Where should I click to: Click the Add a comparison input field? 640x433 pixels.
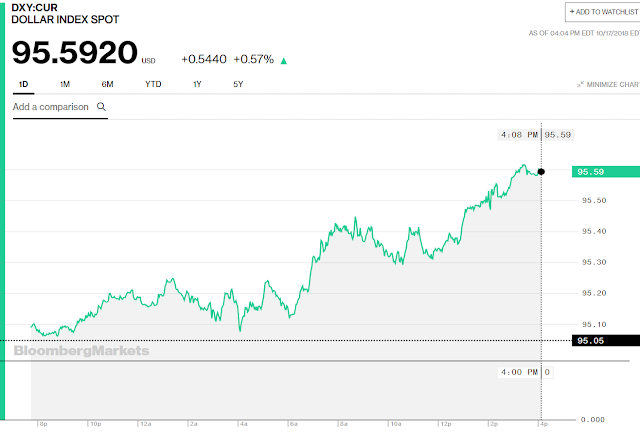tap(60, 107)
